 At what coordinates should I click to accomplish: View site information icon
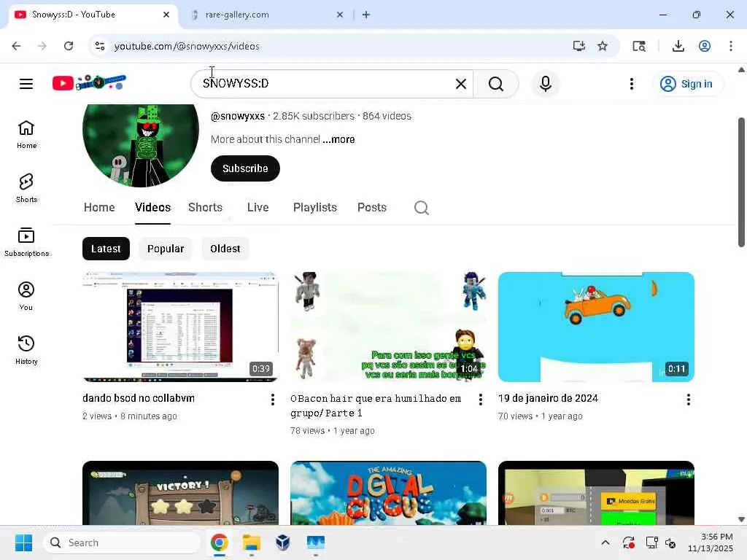coord(100,46)
